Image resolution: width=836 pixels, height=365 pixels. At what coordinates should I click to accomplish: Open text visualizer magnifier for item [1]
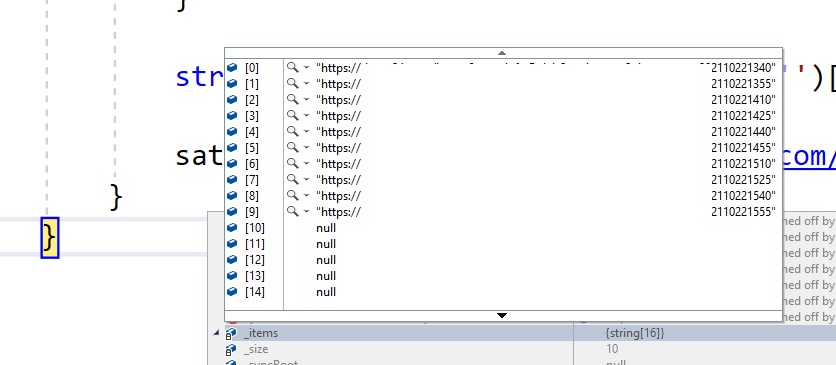click(292, 83)
